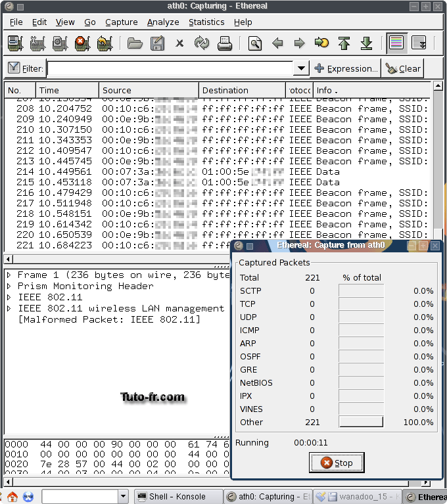447x504 pixels.
Task: Save capture file floppy icon
Action: pyautogui.click(x=157, y=43)
